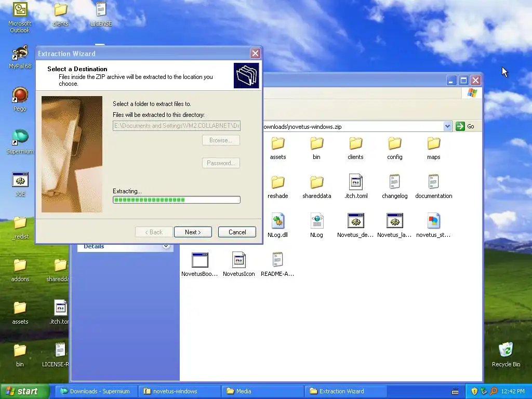Close the Extraction Wizard dialog

coord(255,54)
